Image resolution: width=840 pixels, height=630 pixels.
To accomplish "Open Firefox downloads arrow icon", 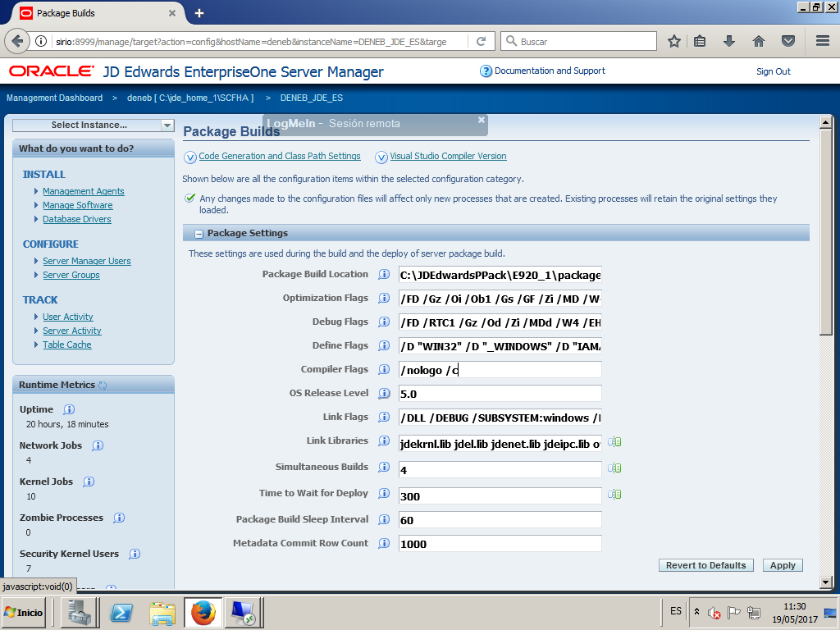I will coord(729,41).
